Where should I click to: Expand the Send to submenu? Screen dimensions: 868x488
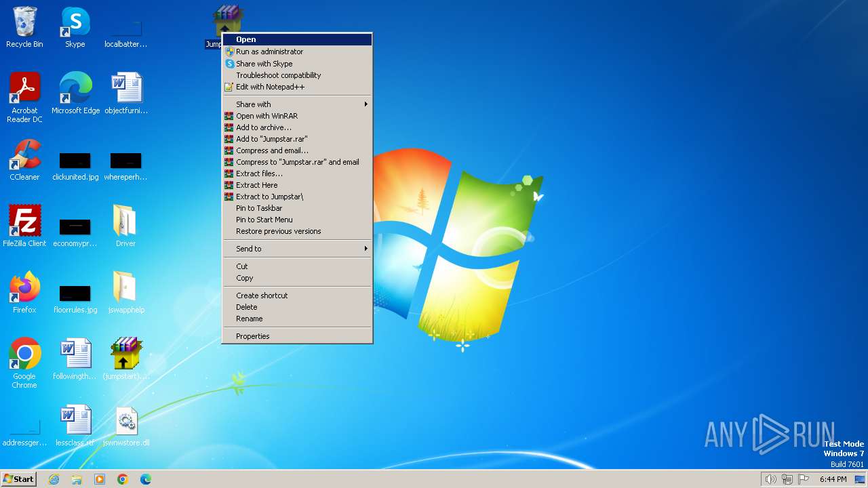click(x=298, y=249)
